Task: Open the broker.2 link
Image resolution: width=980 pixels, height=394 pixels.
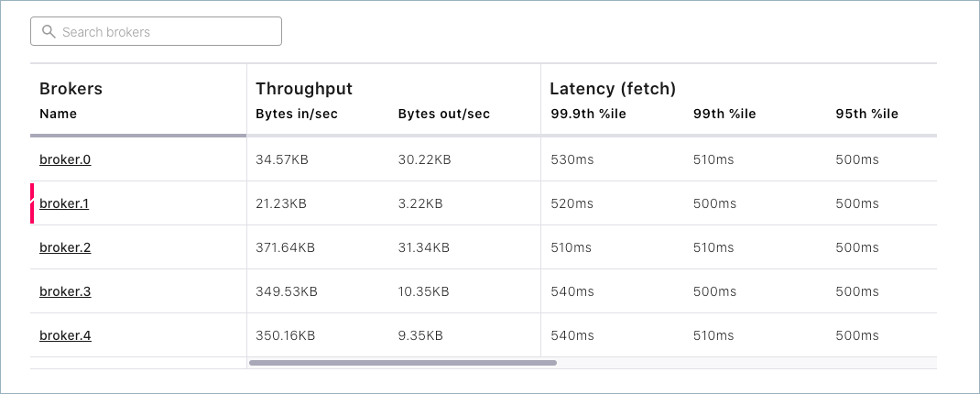Action: click(65, 247)
